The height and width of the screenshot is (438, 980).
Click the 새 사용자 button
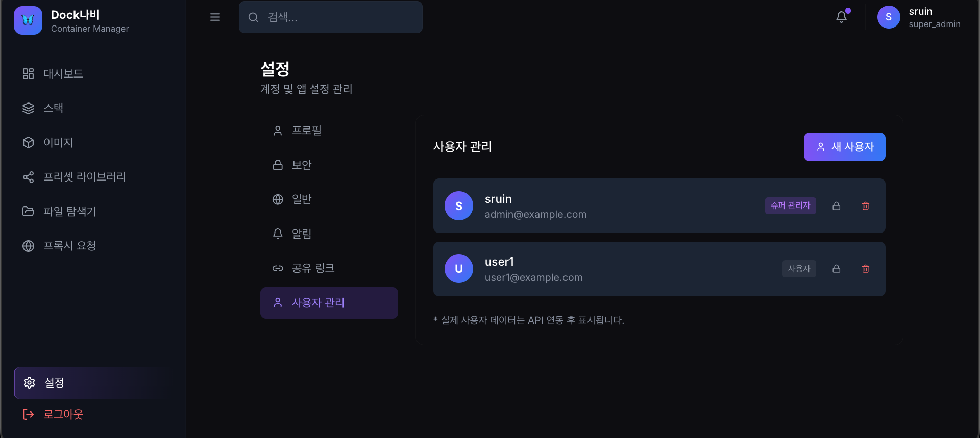click(x=844, y=147)
